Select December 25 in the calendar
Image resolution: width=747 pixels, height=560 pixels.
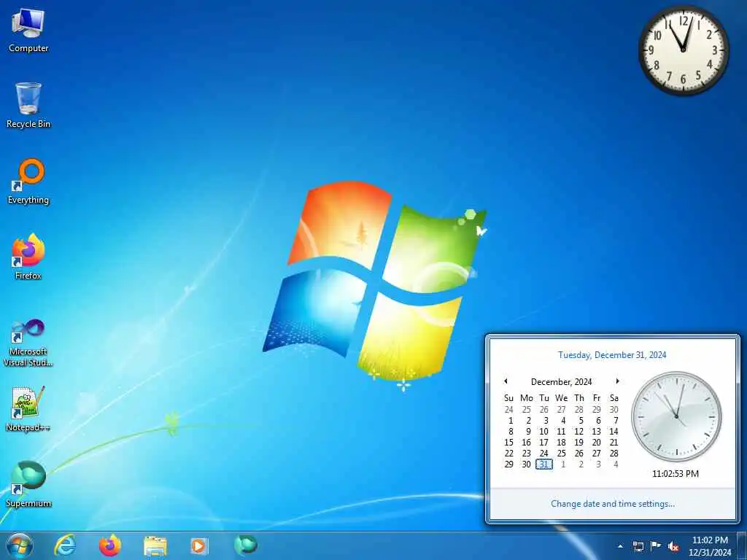[562, 454]
